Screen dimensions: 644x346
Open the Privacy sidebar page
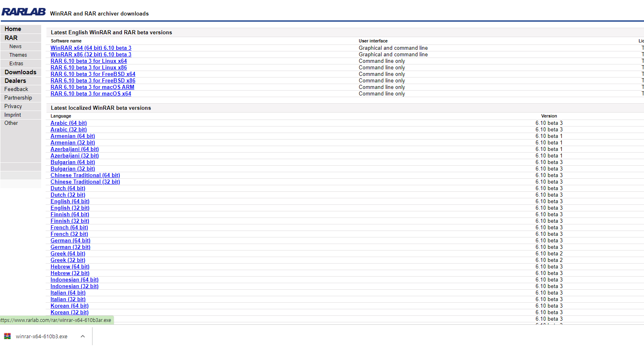point(13,106)
